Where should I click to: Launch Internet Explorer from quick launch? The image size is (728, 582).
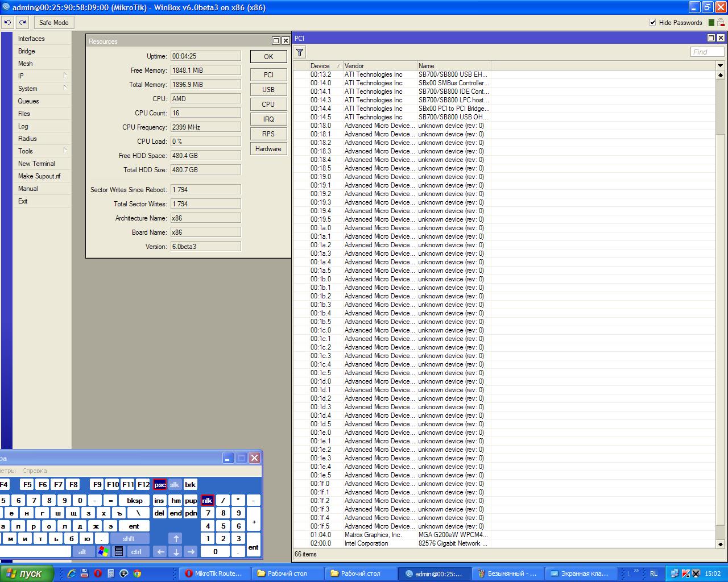click(x=72, y=573)
